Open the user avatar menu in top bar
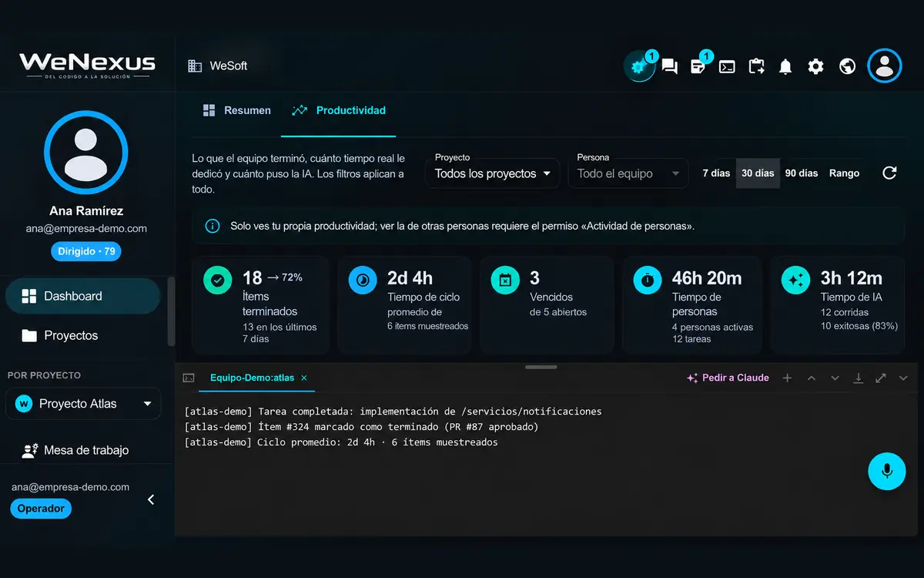This screenshot has height=578, width=924. [884, 66]
